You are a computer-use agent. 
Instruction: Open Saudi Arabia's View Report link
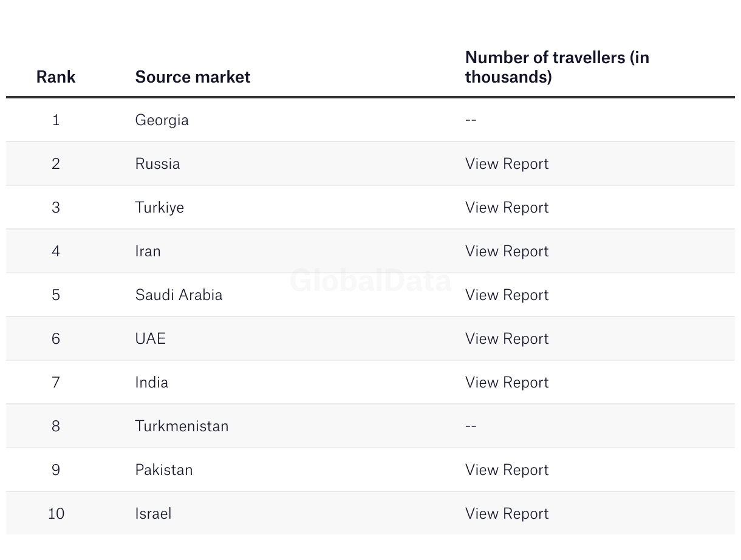507,295
